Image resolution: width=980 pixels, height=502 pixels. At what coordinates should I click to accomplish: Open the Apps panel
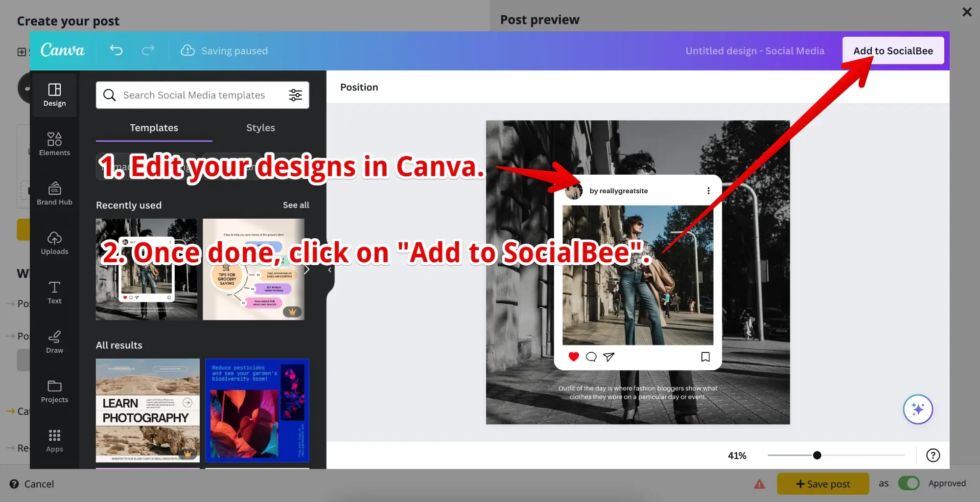[54, 440]
